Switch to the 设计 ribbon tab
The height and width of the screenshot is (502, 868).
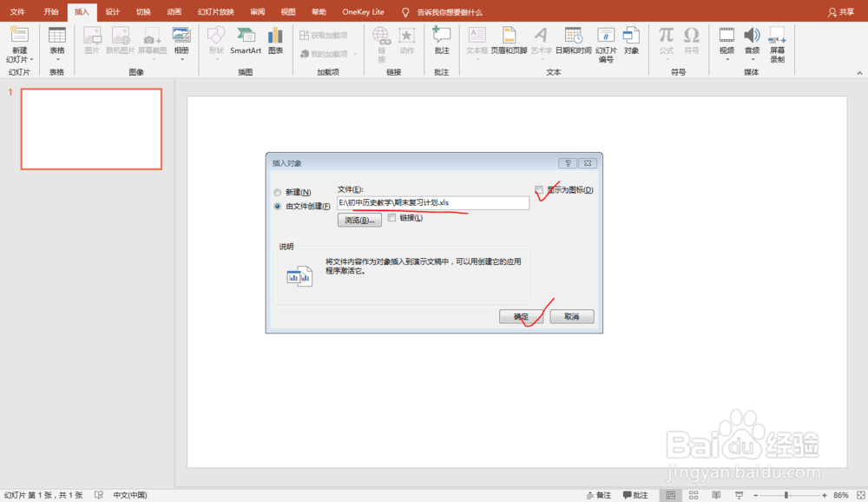coord(111,12)
